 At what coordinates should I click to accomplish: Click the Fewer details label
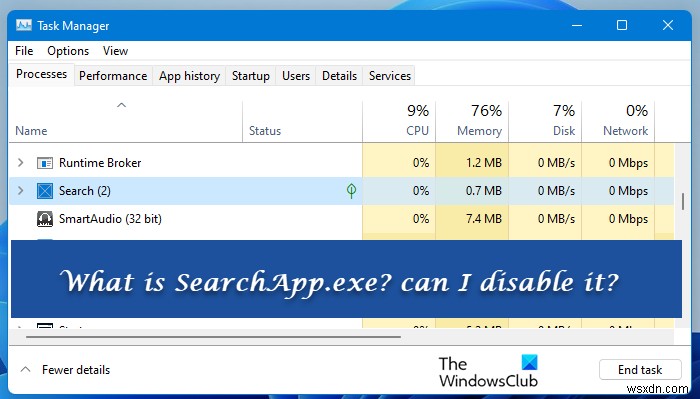pyautogui.click(x=76, y=370)
